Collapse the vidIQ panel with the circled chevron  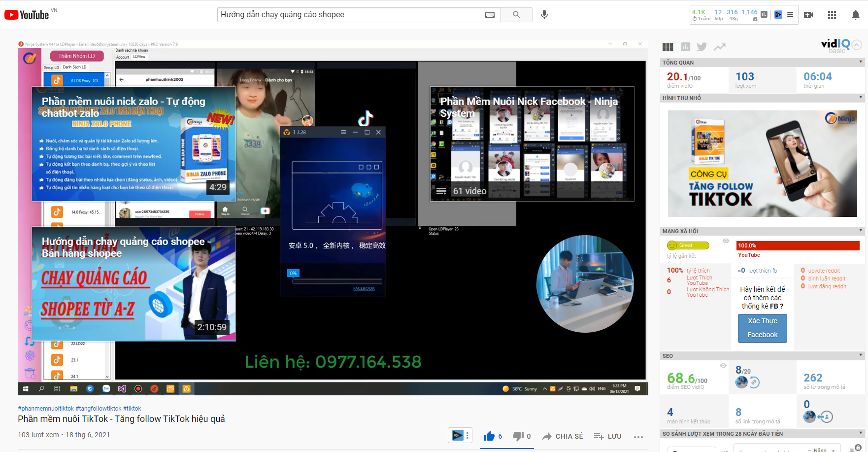(x=857, y=45)
